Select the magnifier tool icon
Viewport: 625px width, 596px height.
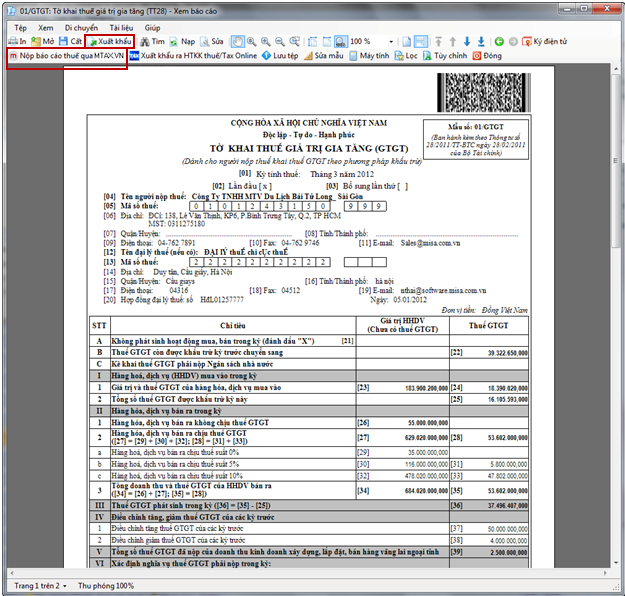[252, 41]
